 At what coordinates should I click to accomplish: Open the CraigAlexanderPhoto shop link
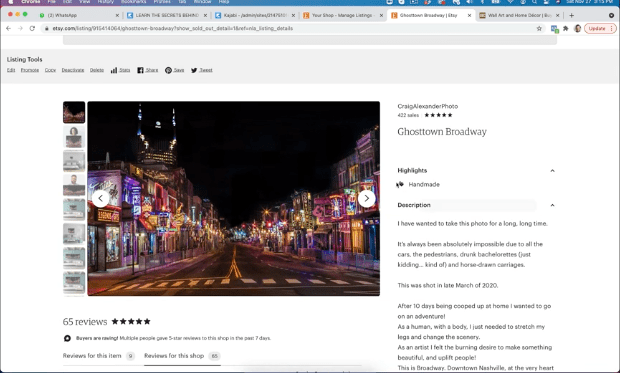[x=427, y=106]
